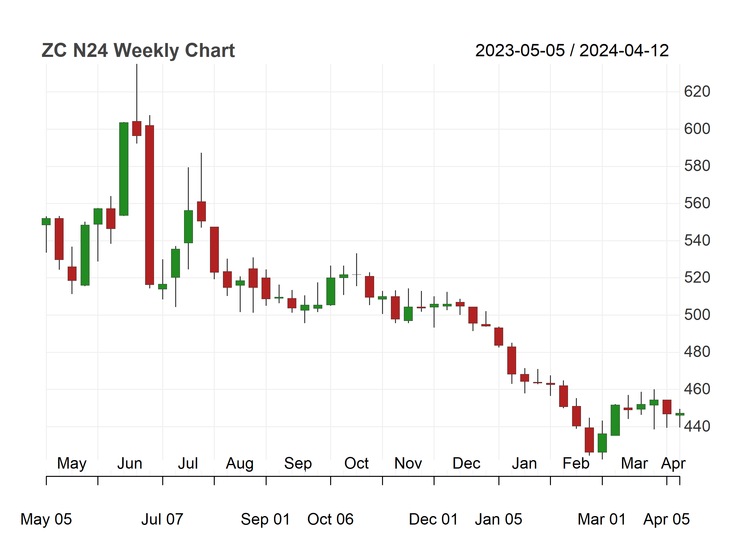Click the ZC N24 Weekly Chart title

tap(138, 51)
